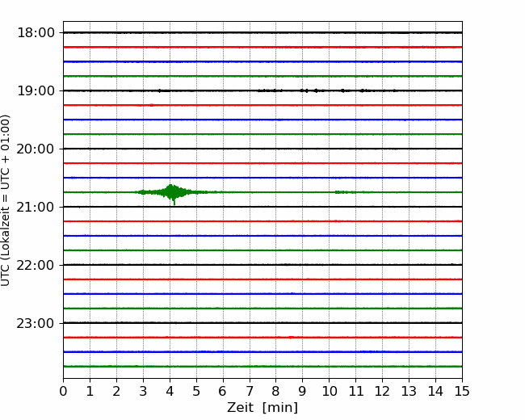Click the x-axis tick label 9
The image size is (525, 420).
tap(303, 391)
